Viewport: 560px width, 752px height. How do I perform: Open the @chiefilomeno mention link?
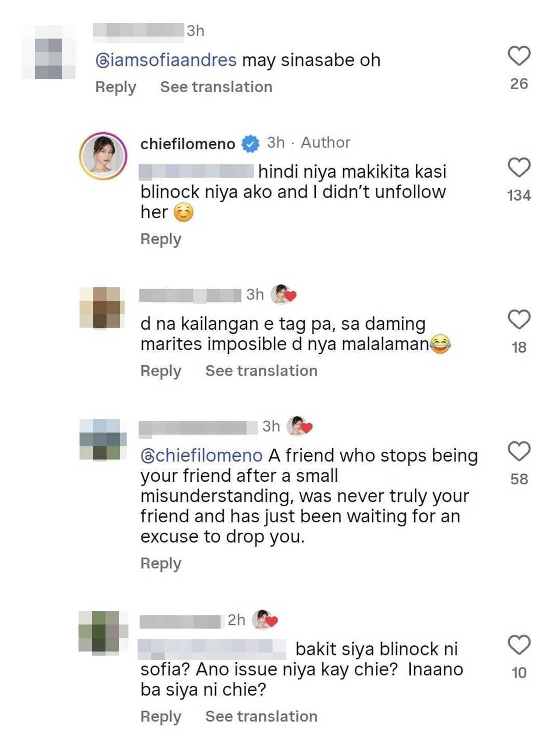click(x=201, y=456)
